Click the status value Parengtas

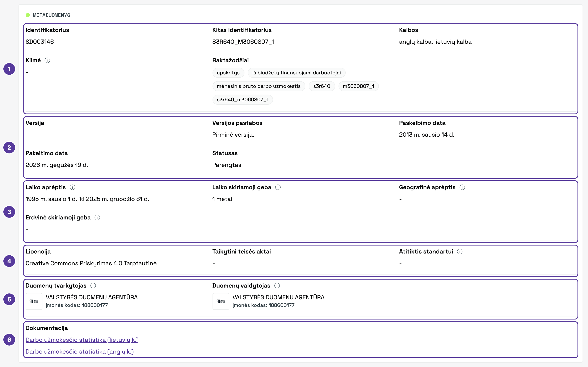(x=227, y=165)
